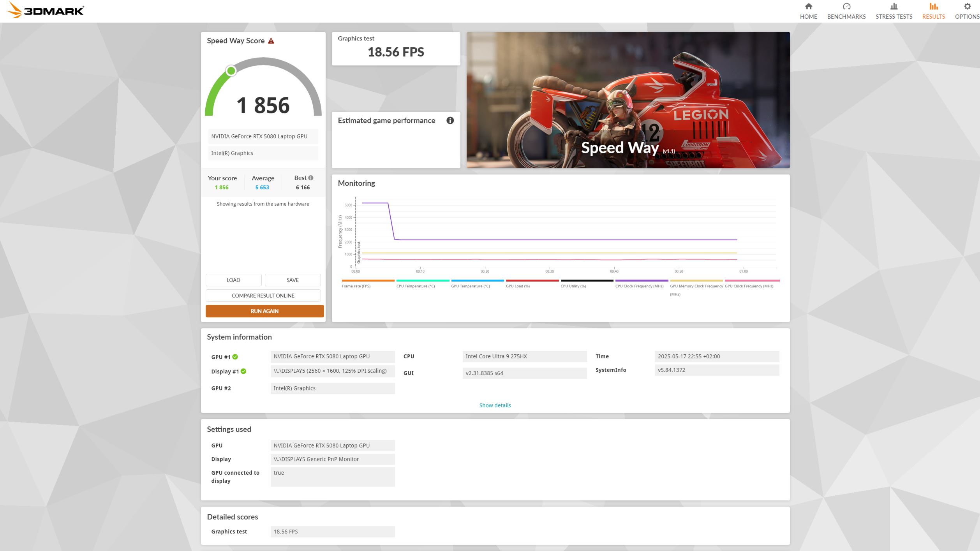Click the GUI version v2.31.8385 s64
Image resolution: width=980 pixels, height=551 pixels.
pos(525,373)
